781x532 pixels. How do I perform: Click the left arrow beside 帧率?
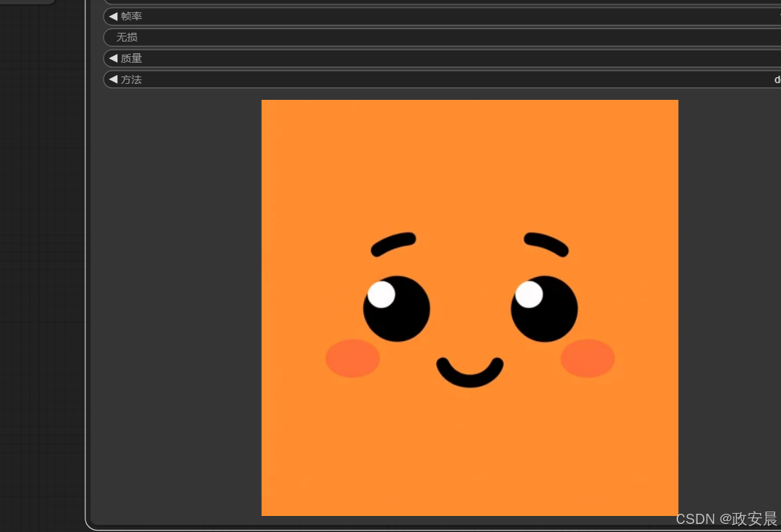[113, 17]
